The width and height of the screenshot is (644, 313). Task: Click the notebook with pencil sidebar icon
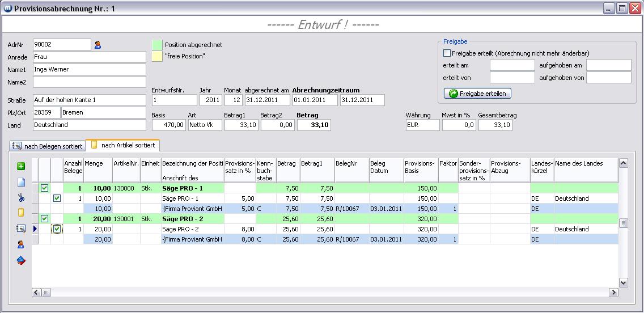tap(22, 229)
